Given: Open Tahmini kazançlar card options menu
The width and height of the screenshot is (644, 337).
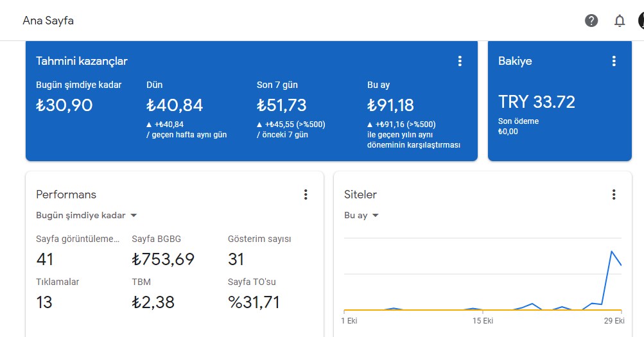Looking at the screenshot, I should point(460,61).
